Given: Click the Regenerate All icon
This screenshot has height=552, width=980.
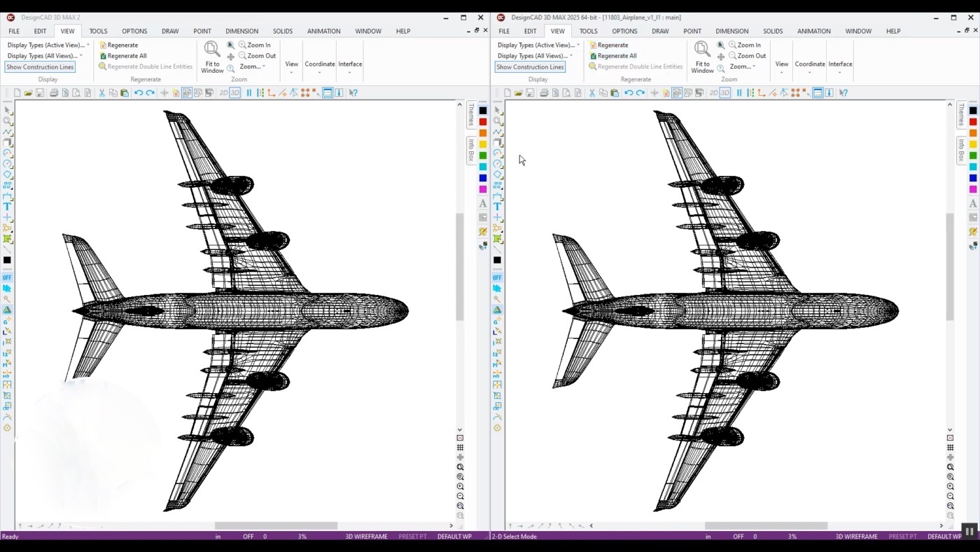Looking at the screenshot, I should (123, 55).
